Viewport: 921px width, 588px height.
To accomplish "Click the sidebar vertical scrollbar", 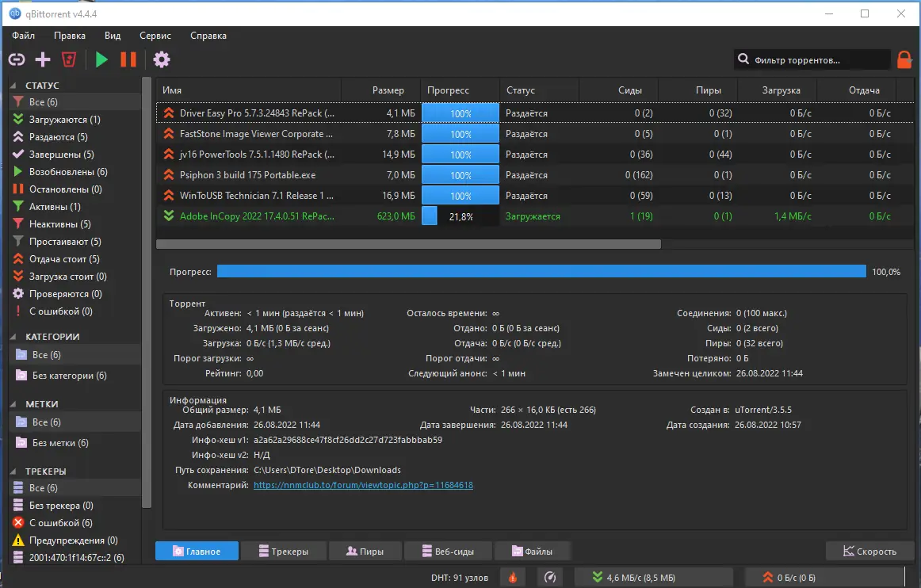I will [x=147, y=292].
